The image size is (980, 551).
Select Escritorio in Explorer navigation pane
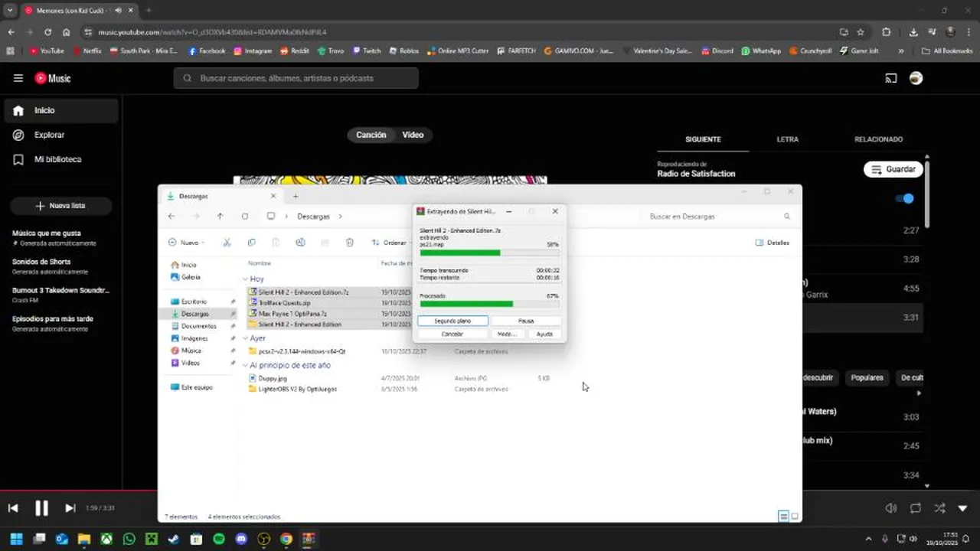[x=194, y=302]
